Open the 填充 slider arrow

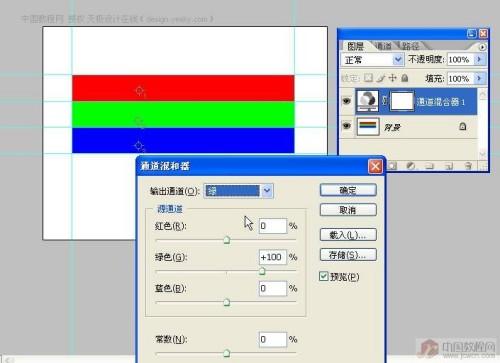pyautogui.click(x=480, y=79)
